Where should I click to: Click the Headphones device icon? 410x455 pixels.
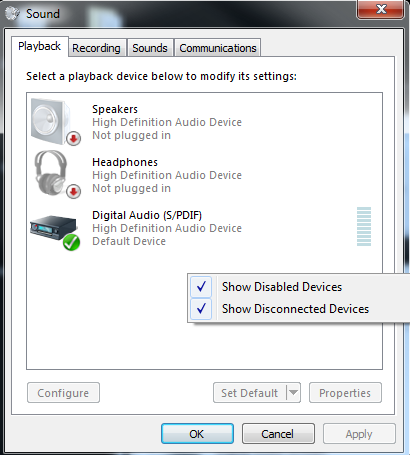click(57, 174)
